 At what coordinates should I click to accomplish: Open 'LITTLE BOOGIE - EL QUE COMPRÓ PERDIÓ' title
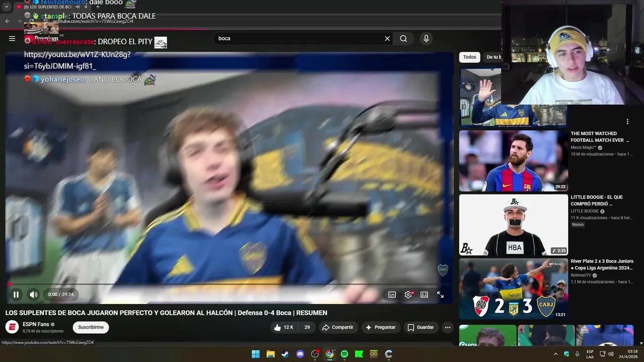point(597,201)
